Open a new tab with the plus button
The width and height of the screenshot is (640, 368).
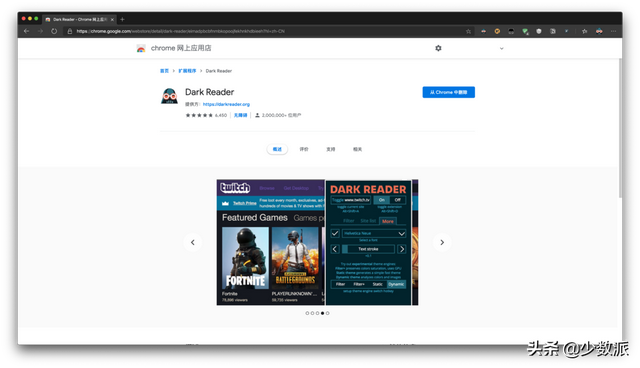click(122, 19)
